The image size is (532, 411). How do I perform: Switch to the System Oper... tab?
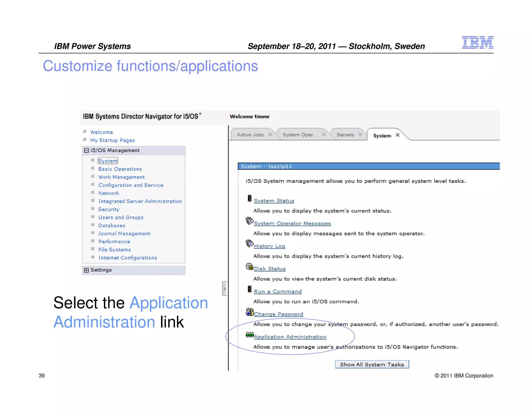(300, 135)
